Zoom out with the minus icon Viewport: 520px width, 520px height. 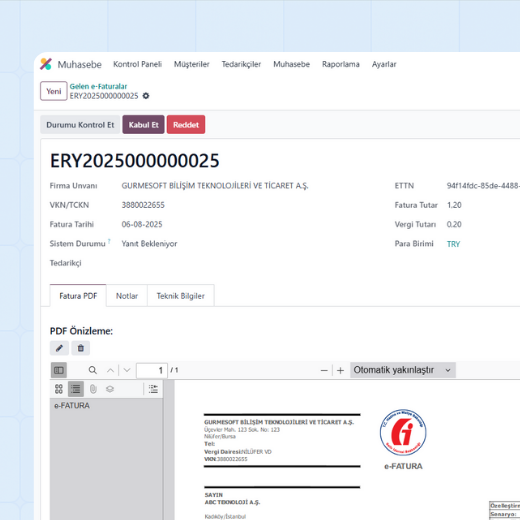pyautogui.click(x=324, y=370)
